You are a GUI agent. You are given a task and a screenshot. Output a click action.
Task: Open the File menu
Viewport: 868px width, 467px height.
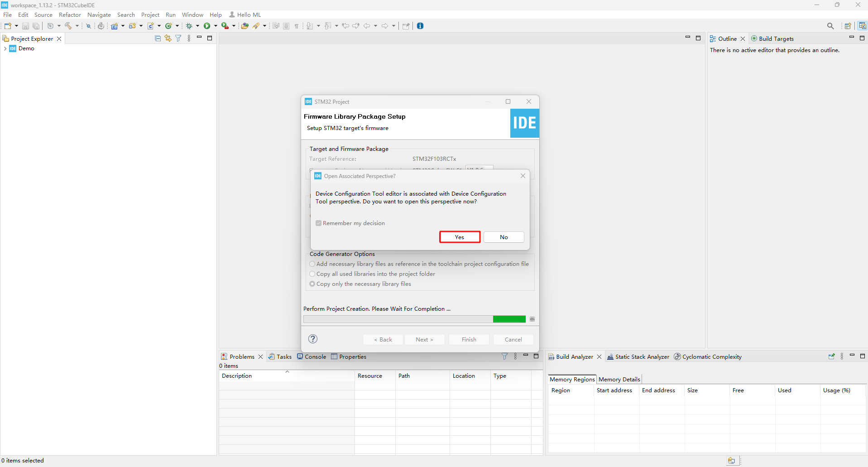point(8,14)
